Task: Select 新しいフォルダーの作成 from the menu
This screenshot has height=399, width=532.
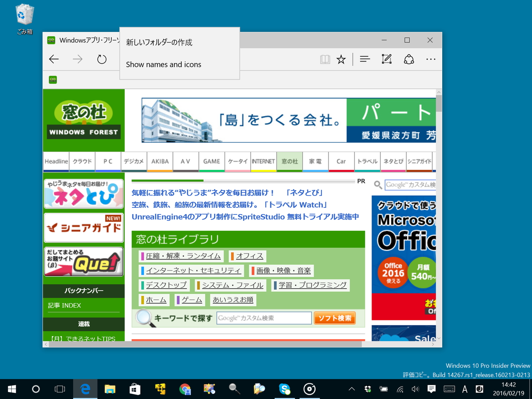Action: pos(158,42)
